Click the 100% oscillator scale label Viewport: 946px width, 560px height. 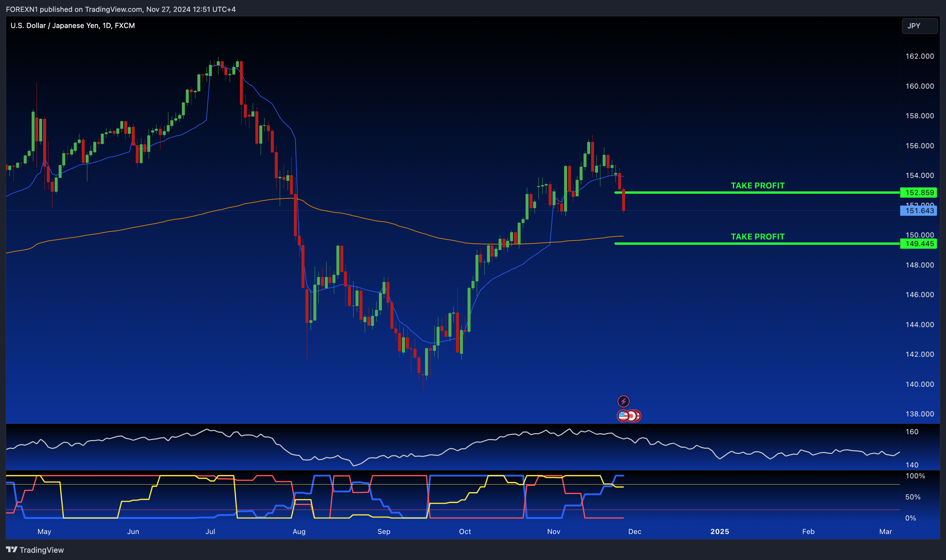[x=915, y=476]
